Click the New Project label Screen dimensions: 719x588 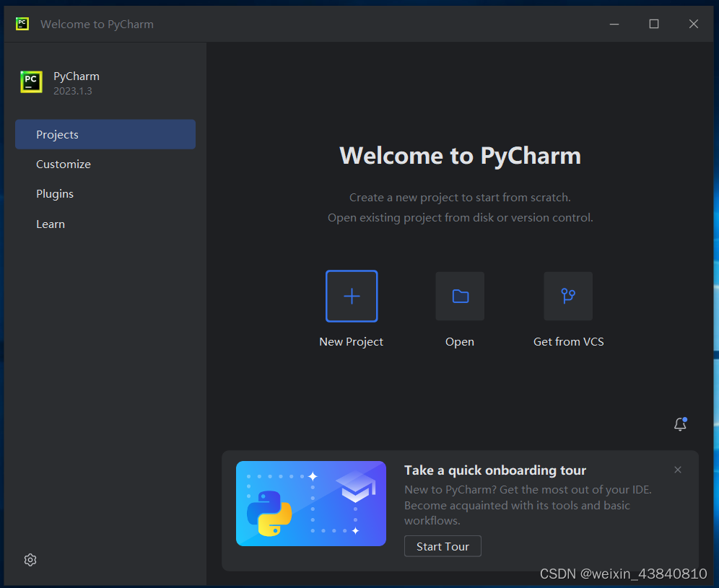[x=352, y=342]
